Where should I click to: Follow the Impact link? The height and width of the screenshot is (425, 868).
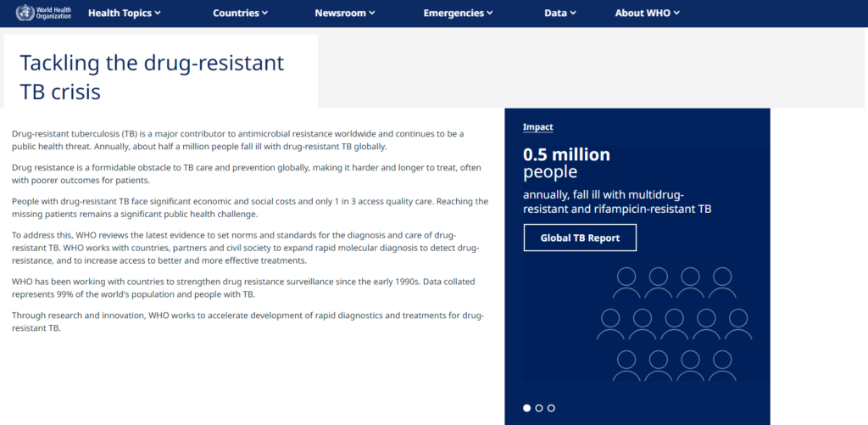[x=537, y=127]
